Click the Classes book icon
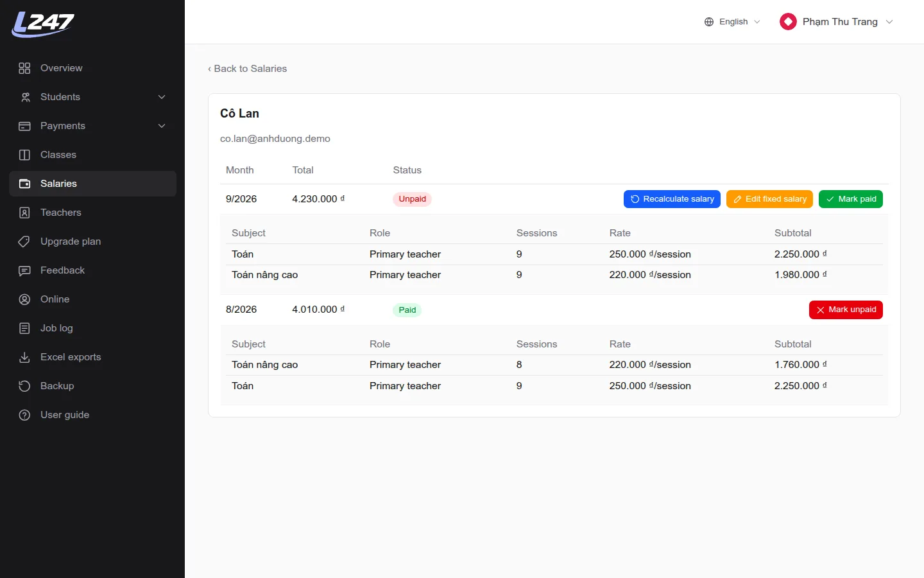This screenshot has width=924, height=578. 24,155
